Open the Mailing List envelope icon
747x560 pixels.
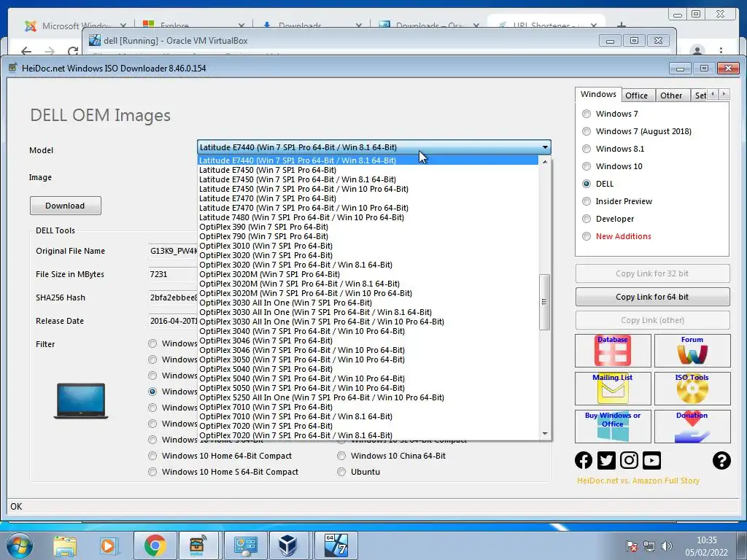click(x=613, y=388)
